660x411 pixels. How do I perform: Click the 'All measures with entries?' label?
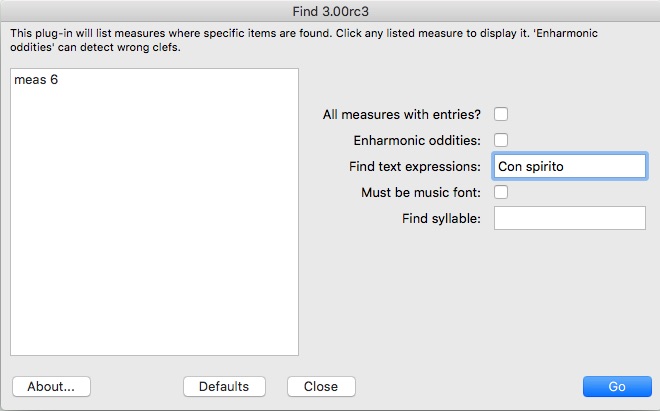coord(402,114)
